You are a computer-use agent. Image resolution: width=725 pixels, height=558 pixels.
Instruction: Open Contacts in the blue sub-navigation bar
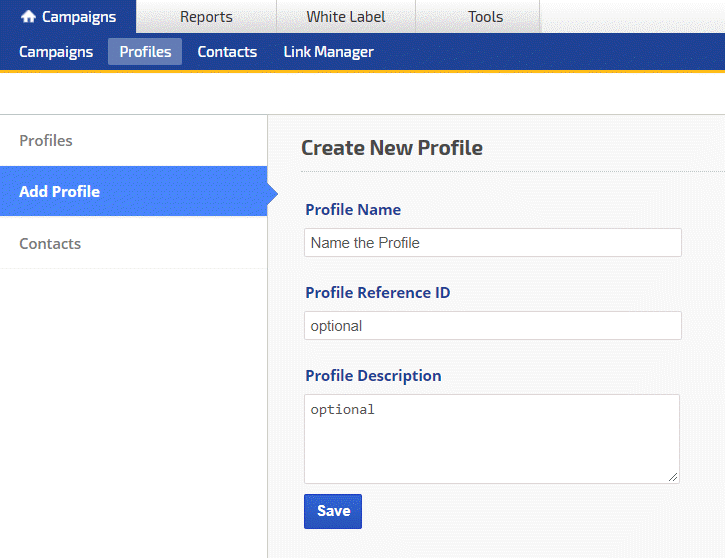pos(227,52)
